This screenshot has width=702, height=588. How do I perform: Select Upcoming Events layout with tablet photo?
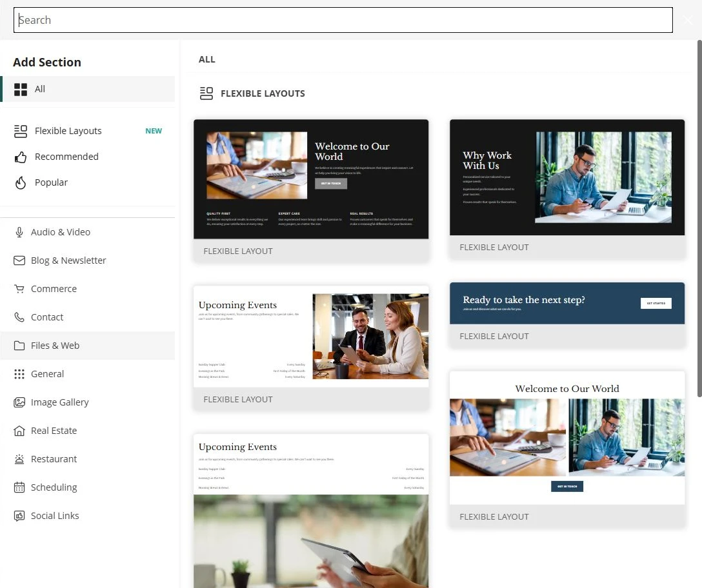pyautogui.click(x=311, y=511)
